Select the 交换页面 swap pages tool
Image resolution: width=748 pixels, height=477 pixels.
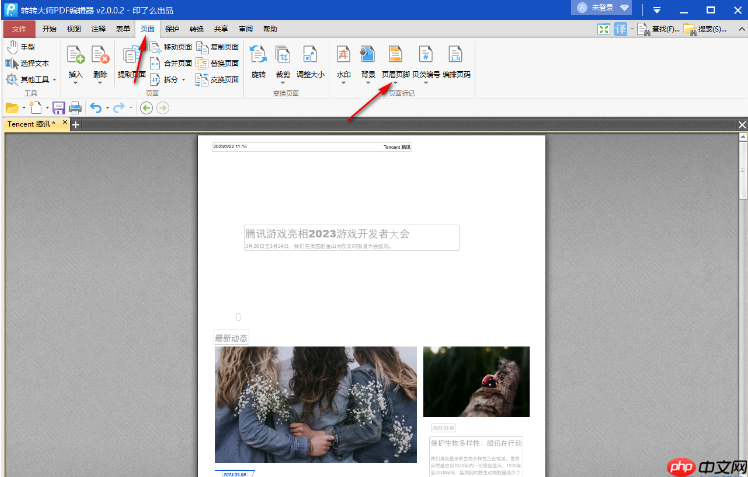(218, 79)
